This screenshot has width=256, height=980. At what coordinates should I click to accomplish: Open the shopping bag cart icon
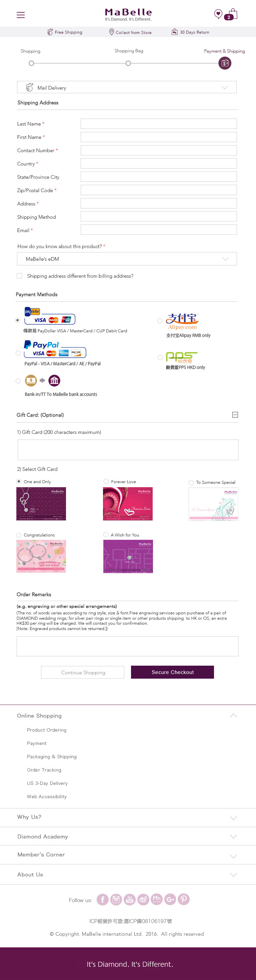tap(231, 14)
